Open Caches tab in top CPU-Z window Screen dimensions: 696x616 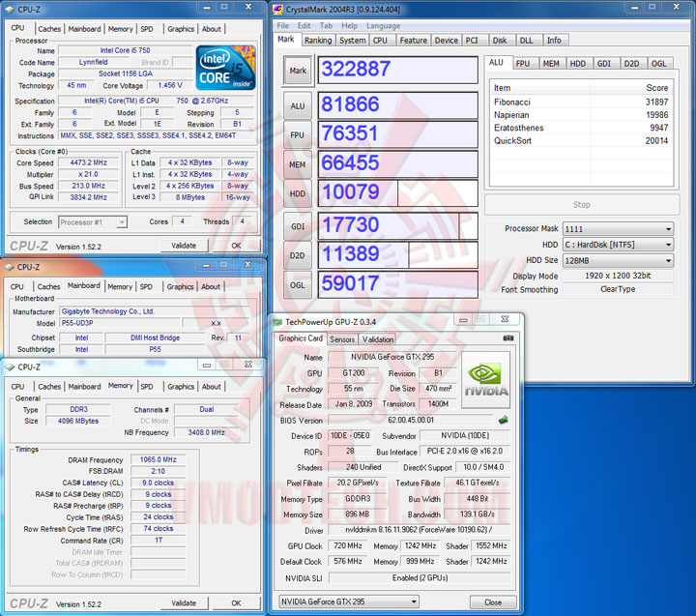coord(49,29)
